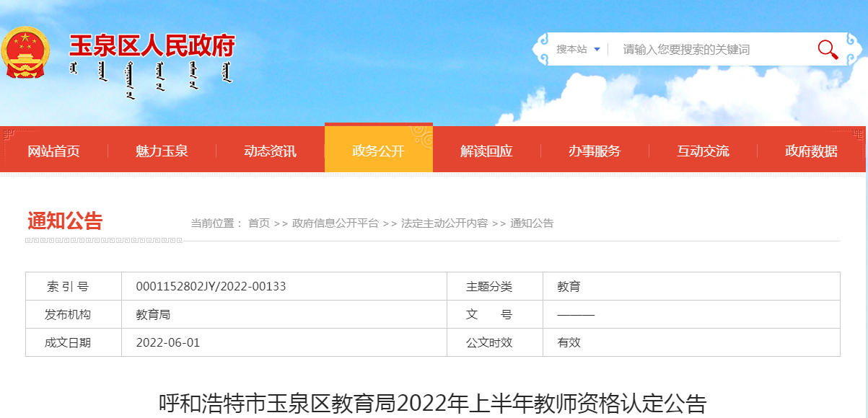Click the 主题分类 label cell
The height and width of the screenshot is (418, 868).
495,287
